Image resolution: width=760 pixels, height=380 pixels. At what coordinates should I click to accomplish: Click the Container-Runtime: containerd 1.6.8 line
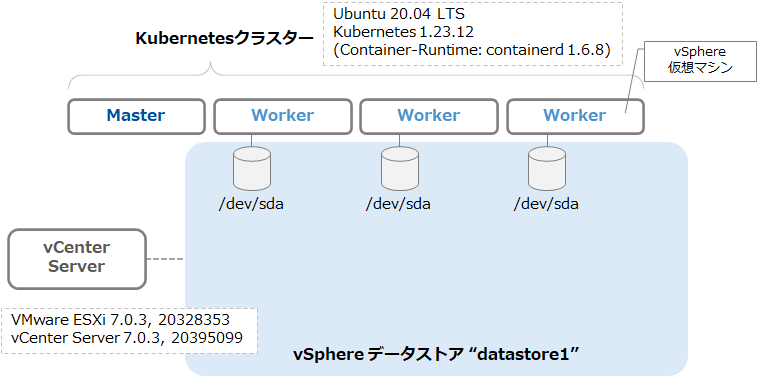click(472, 50)
